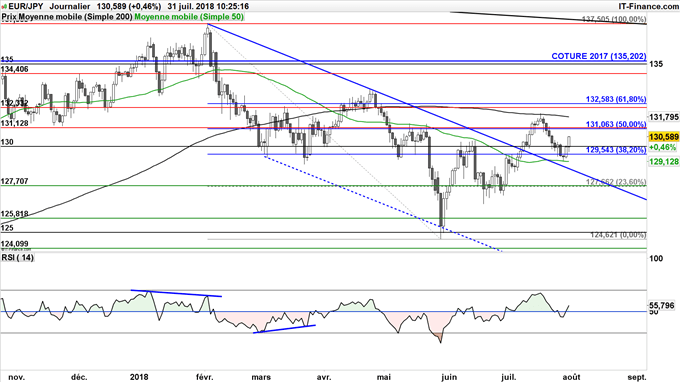Viewport: 680px width, 382px height.
Task: Click the yellow 130,589 current price tag
Action: (x=664, y=137)
